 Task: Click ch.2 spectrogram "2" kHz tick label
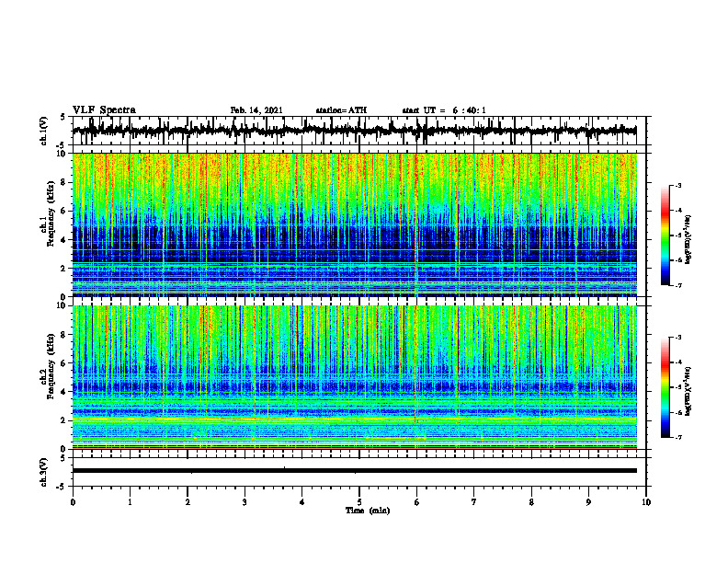tap(63, 420)
